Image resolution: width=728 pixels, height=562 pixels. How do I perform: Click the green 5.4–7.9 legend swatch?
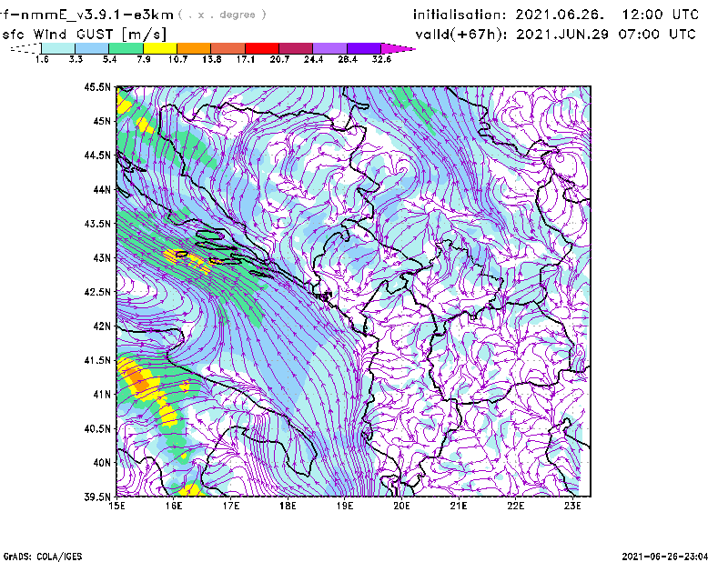point(126,48)
